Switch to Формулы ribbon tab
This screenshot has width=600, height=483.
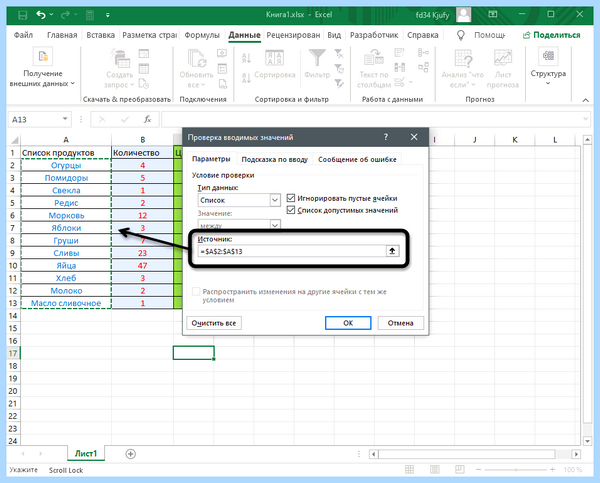pos(202,35)
